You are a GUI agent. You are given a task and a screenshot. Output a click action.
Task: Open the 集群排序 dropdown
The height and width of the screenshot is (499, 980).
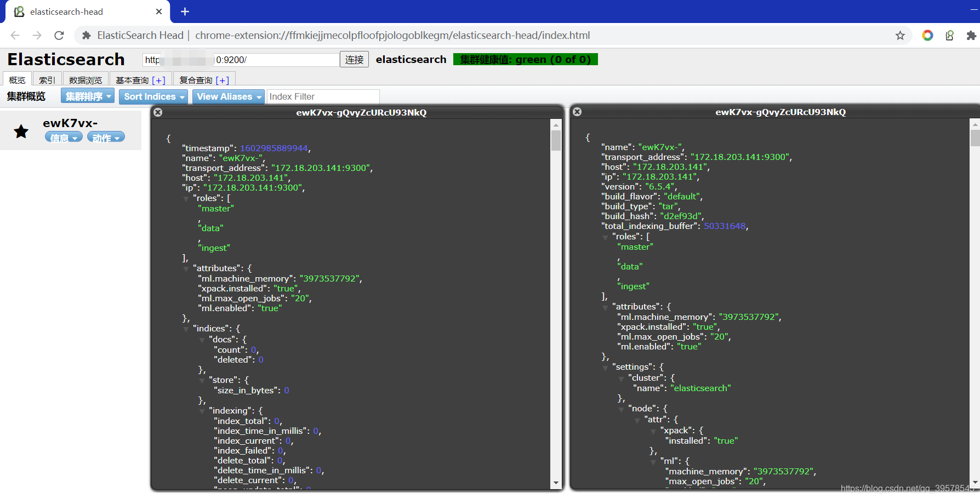[88, 96]
